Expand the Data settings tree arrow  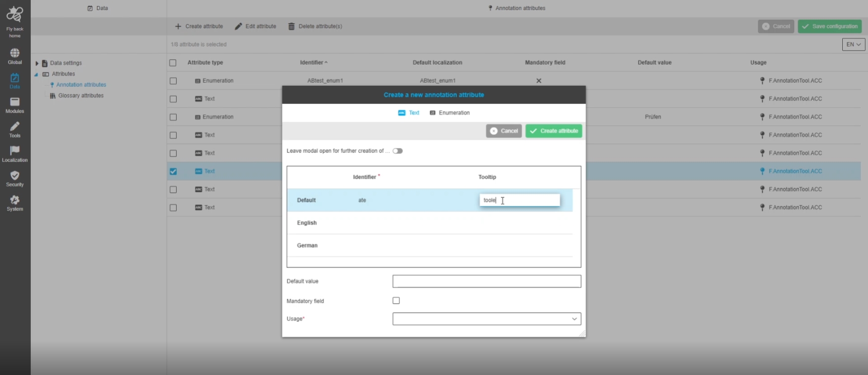[37, 64]
